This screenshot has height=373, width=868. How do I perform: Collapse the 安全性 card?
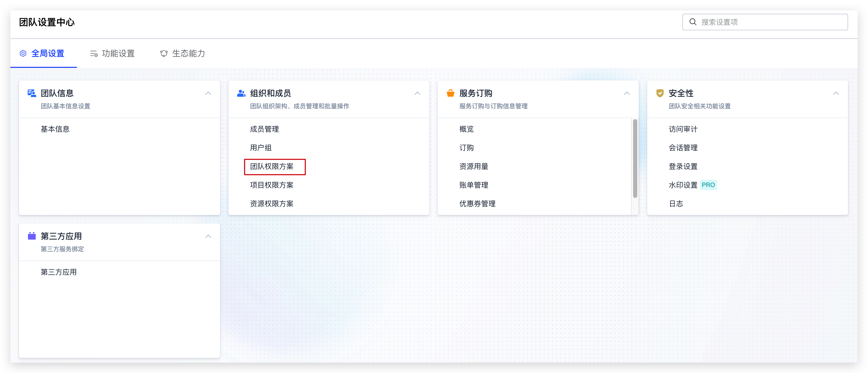pos(836,93)
